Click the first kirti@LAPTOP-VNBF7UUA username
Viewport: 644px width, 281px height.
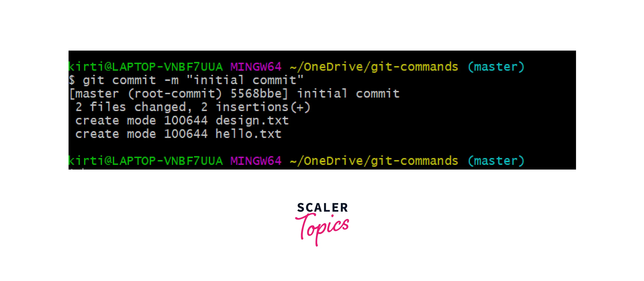145,67
